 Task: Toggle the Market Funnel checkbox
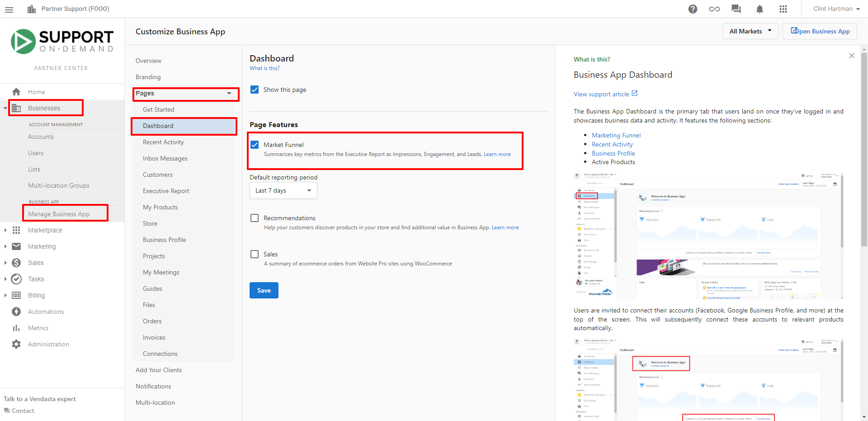tap(255, 145)
